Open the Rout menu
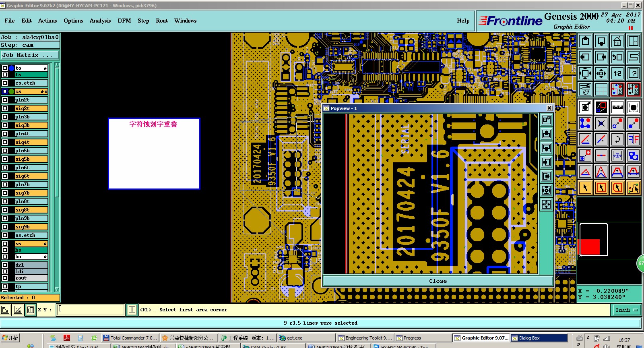Image resolution: width=644 pixels, height=348 pixels. 162,21
